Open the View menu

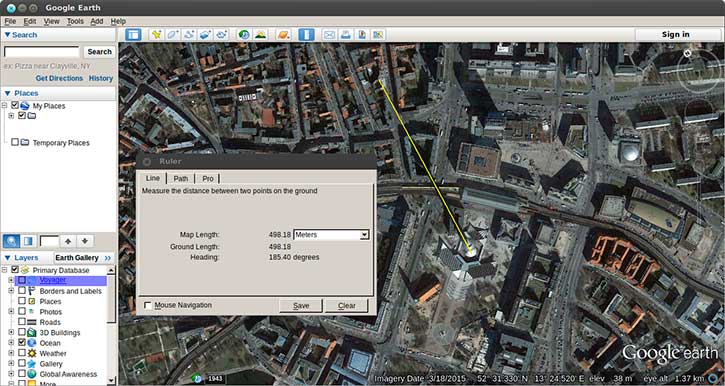pyautogui.click(x=51, y=21)
